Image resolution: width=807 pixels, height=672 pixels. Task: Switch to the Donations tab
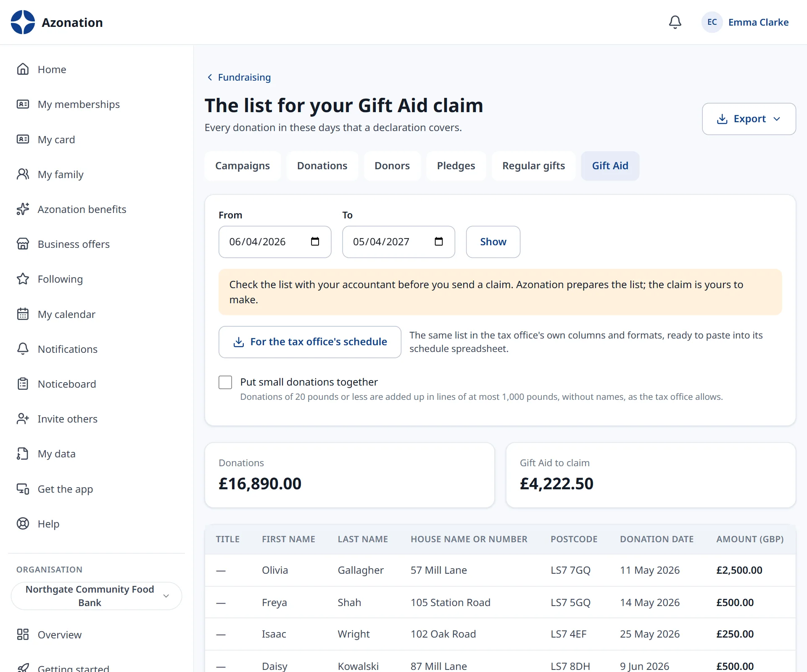tap(322, 166)
